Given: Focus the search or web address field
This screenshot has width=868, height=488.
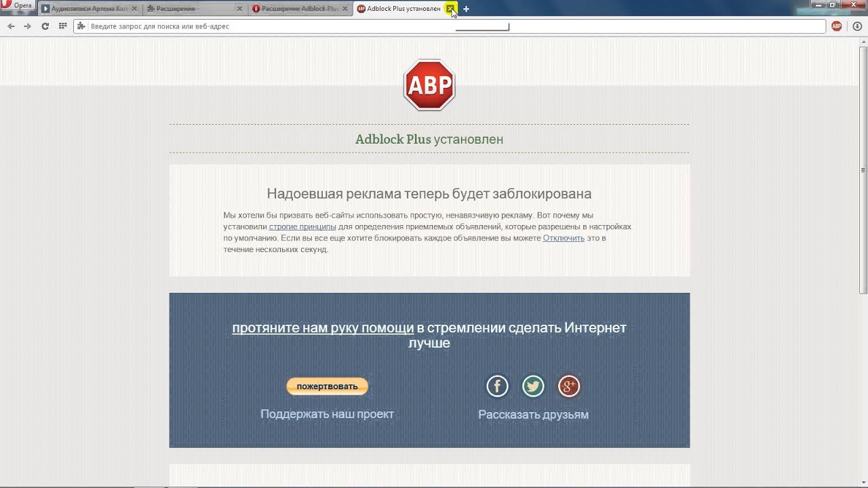Looking at the screenshot, I should [449, 26].
